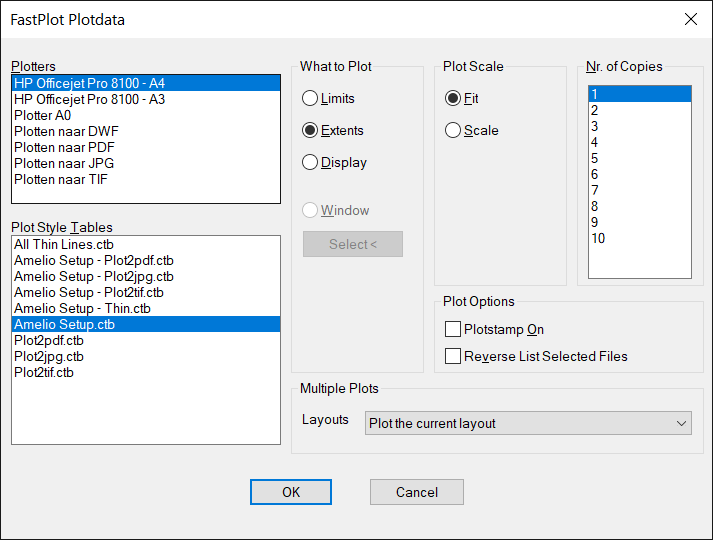Enable the Plotstamp On checkbox
Viewport: 713px width, 540px height.
pos(453,329)
